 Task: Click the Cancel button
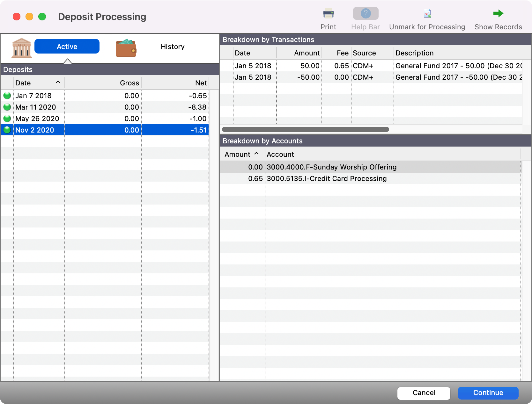pyautogui.click(x=423, y=393)
